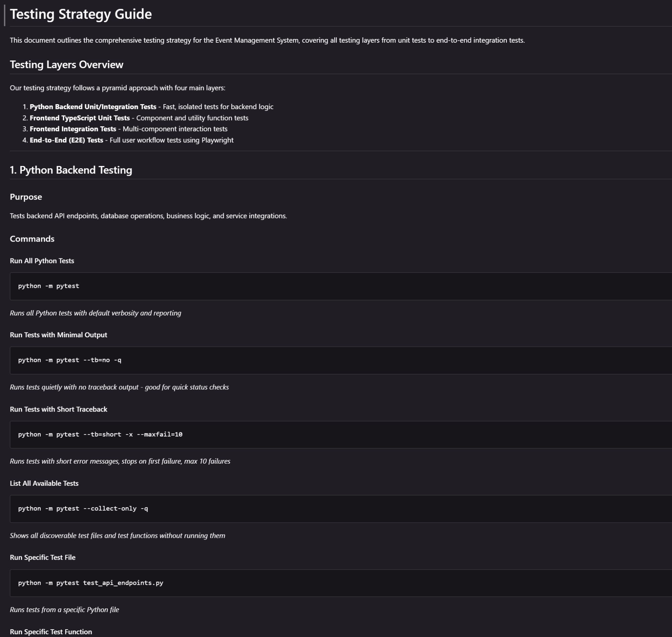Click the --tb=short --maxfail=10 code block
Screen dimensions: 672x637
341,435
